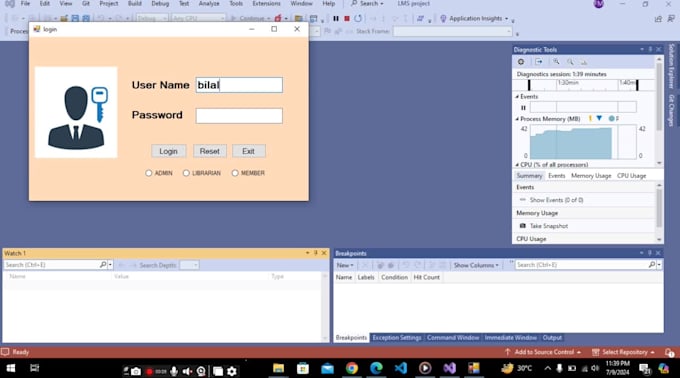This screenshot has width=680, height=378.
Task: Open Visual Studio from the taskbar
Action: 449,368
